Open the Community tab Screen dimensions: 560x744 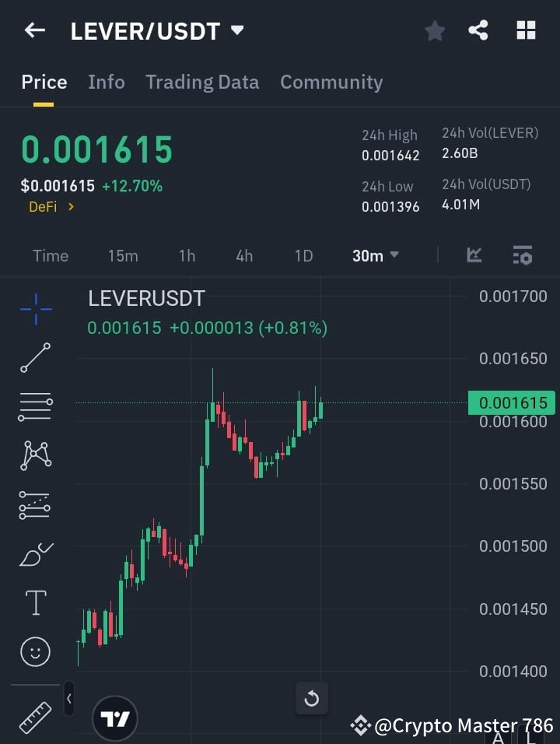[331, 82]
